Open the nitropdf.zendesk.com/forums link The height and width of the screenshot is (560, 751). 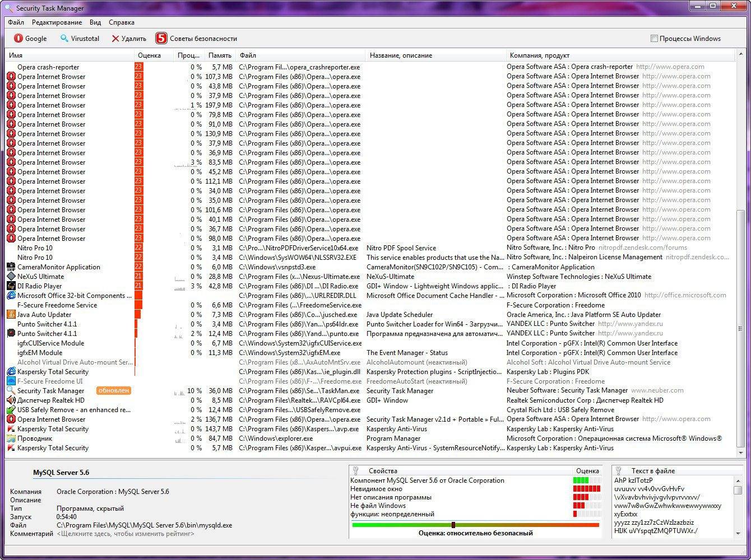pos(643,248)
